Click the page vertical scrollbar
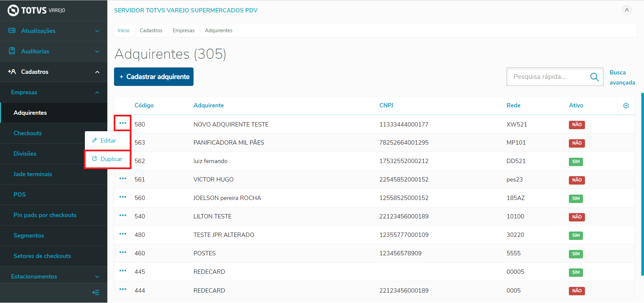Image resolution: width=644 pixels, height=303 pixels. [x=642, y=184]
